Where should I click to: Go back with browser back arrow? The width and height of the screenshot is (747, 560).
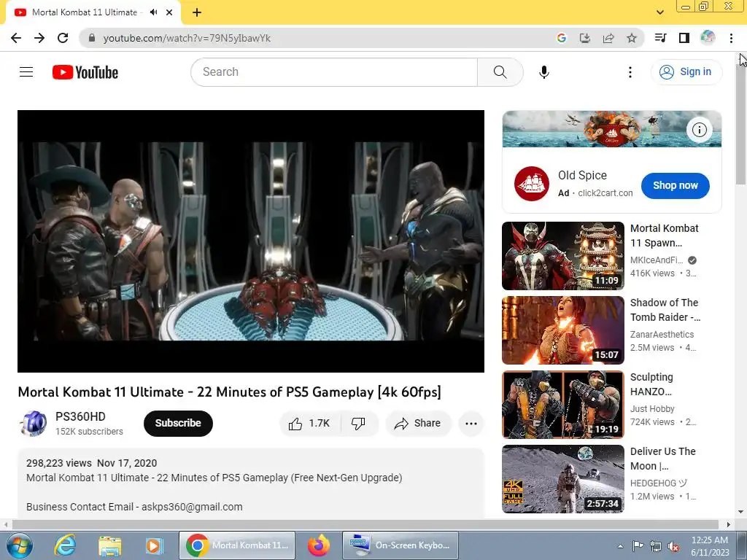(16, 38)
